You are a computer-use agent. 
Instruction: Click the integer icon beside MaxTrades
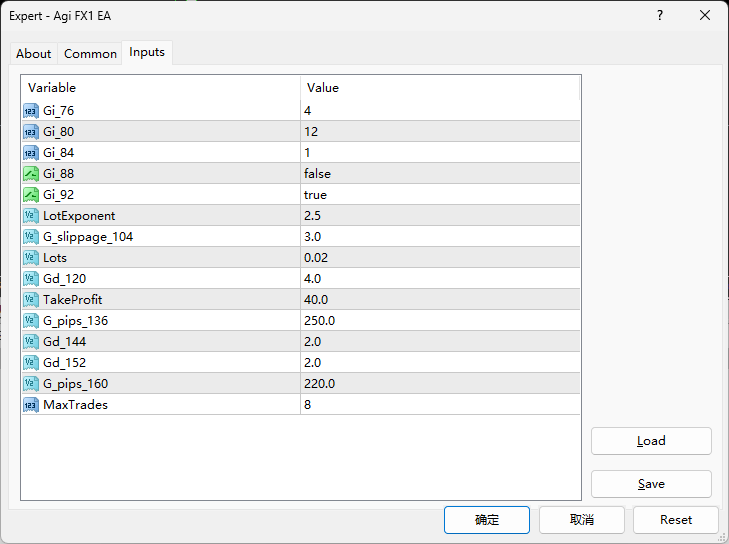31,405
